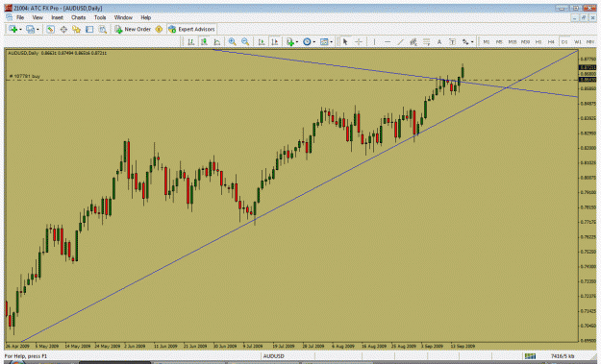
Task: Zoom in on the chart
Action: (232, 41)
